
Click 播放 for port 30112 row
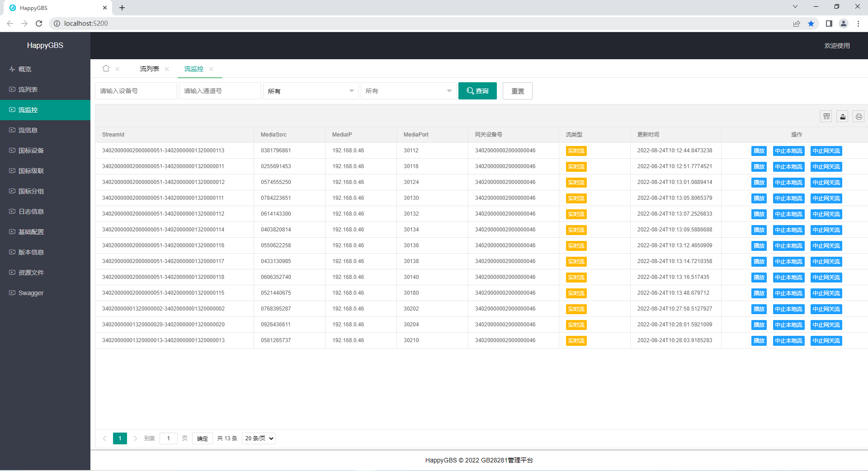pos(759,151)
